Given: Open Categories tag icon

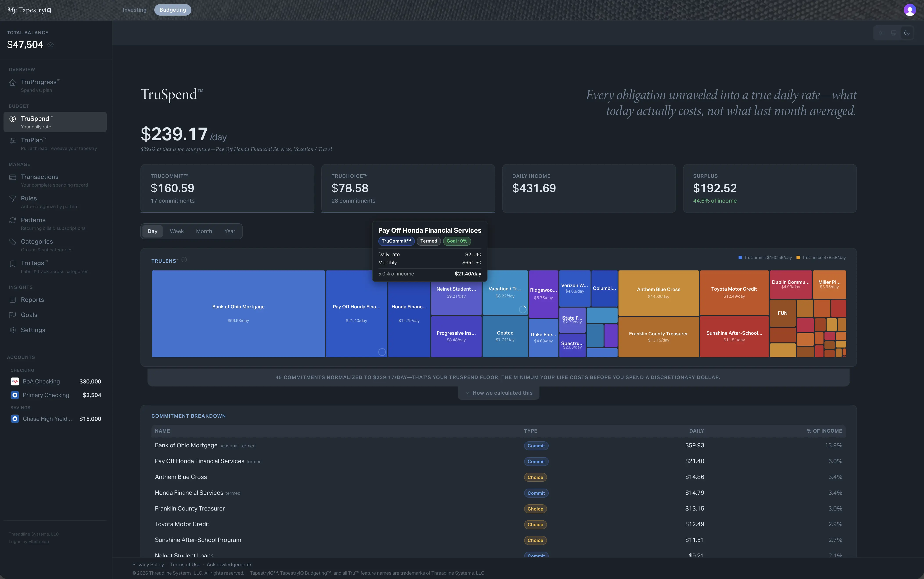Looking at the screenshot, I should [x=13, y=242].
